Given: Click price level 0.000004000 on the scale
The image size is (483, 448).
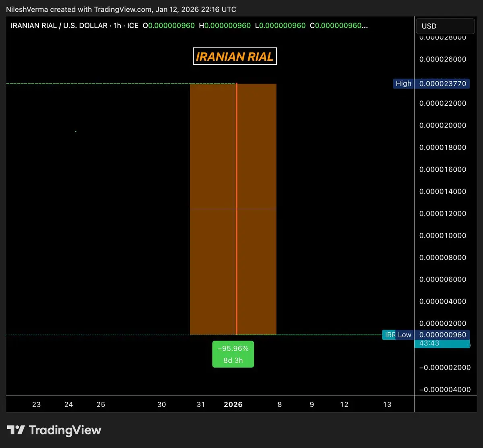Looking at the screenshot, I should pos(443,302).
